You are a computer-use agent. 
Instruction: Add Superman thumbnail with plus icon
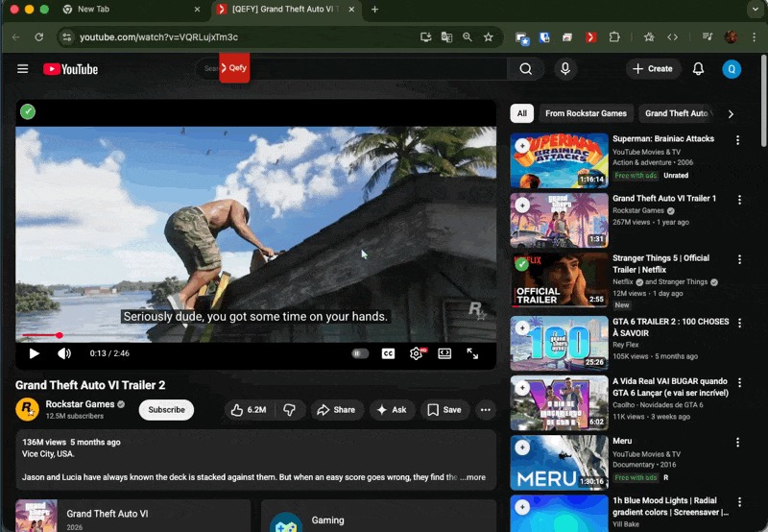(x=522, y=146)
